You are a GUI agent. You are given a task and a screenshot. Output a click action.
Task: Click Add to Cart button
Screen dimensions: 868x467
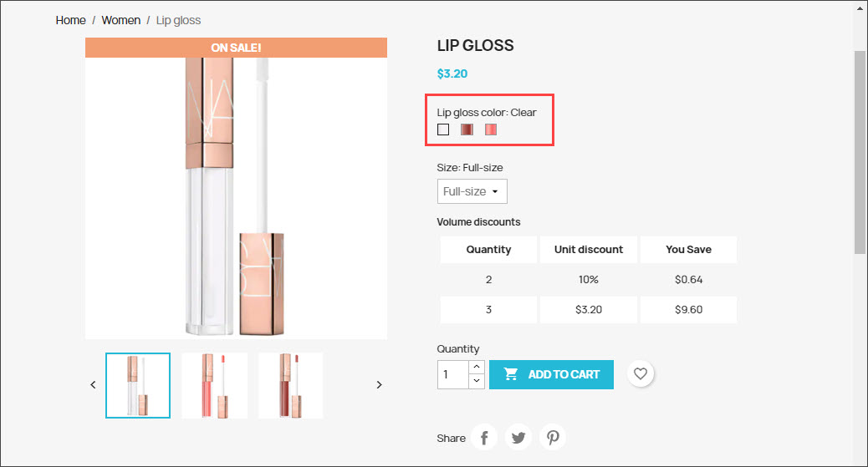coord(551,374)
